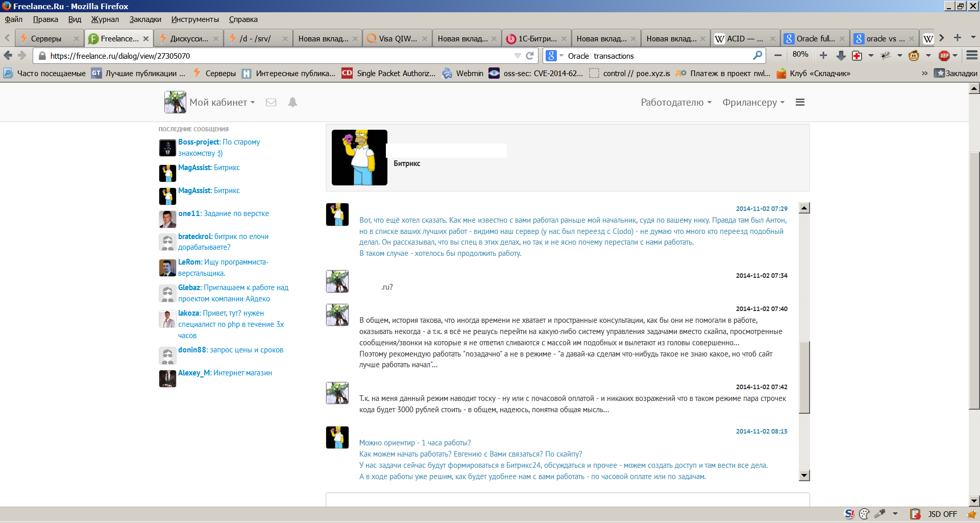Click the chat scrollbar down arrow

click(804, 476)
